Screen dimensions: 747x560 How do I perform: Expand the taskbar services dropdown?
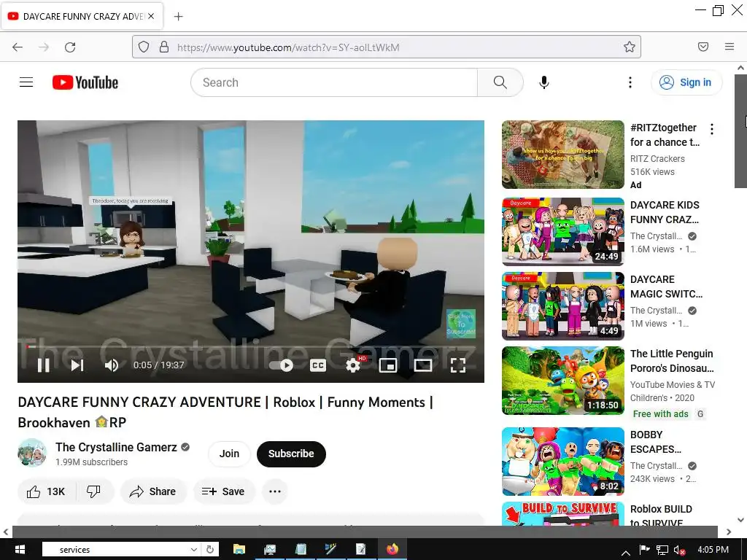click(194, 550)
